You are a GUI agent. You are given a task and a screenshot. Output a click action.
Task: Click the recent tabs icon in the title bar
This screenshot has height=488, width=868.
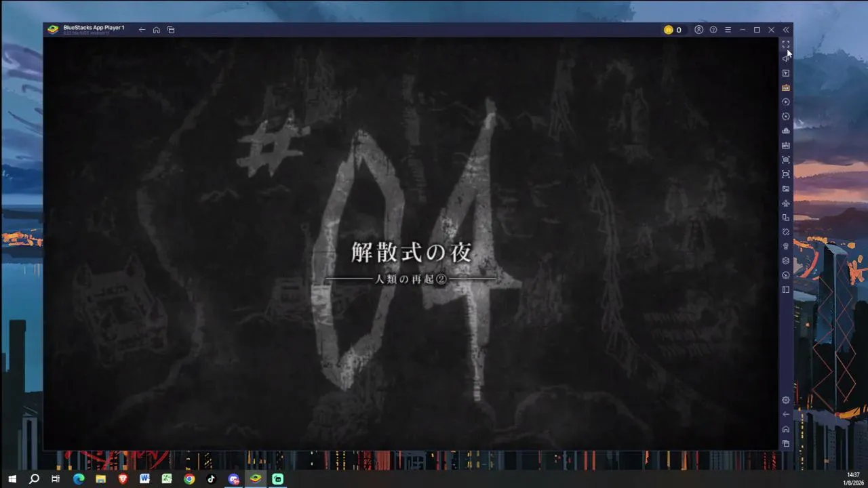[x=171, y=30]
